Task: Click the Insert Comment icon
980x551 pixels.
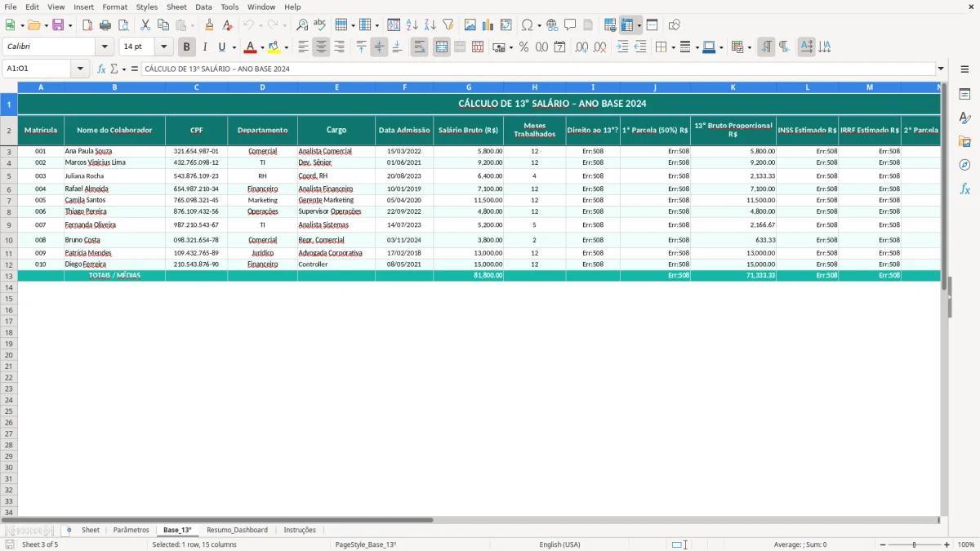Action: click(x=570, y=25)
